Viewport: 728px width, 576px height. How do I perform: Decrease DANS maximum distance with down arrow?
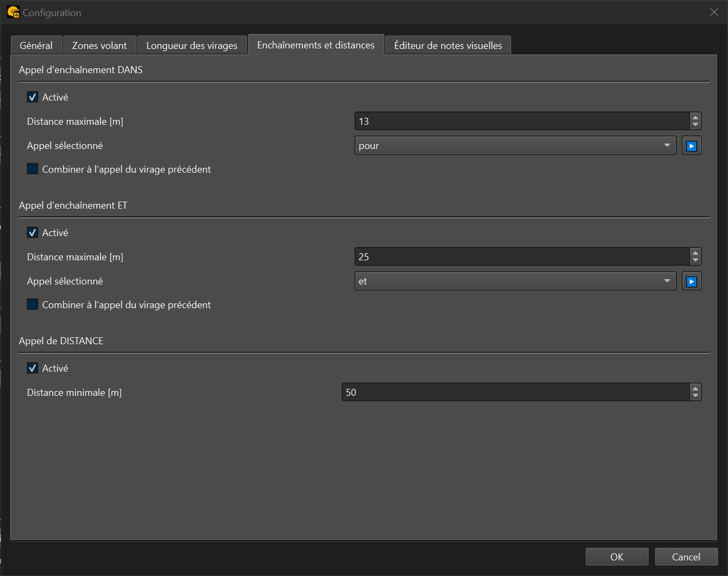tap(695, 125)
